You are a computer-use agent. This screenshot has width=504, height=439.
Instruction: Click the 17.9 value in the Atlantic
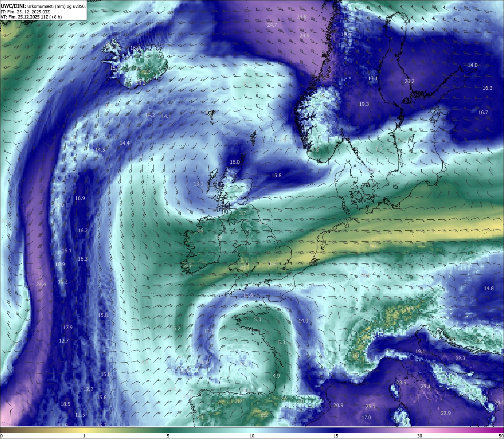(x=68, y=328)
